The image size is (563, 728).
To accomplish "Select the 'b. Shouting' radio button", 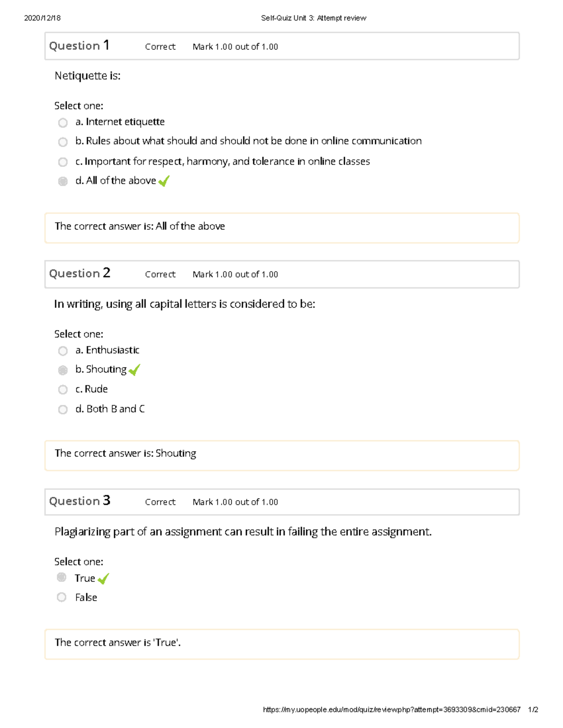I will 63,370.
